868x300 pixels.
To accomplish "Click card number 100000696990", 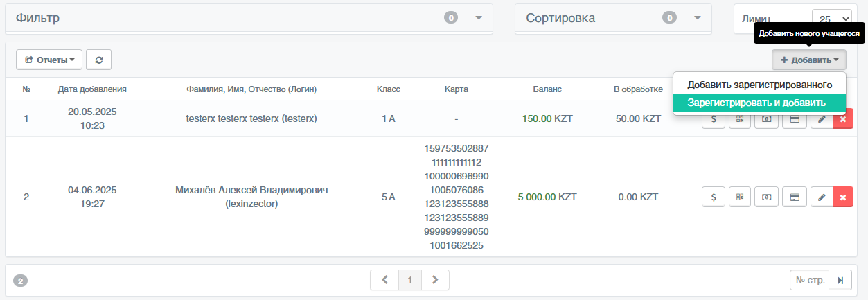I will click(x=457, y=176).
